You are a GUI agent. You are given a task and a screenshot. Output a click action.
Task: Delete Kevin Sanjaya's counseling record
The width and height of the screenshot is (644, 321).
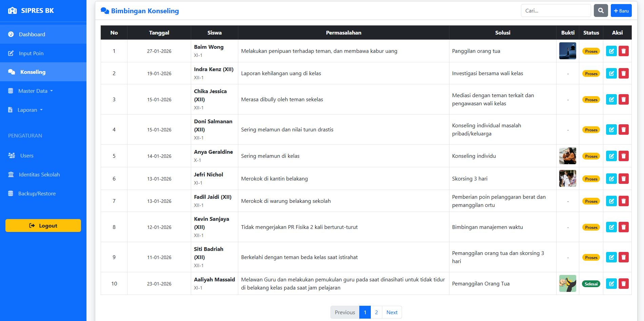(x=624, y=227)
